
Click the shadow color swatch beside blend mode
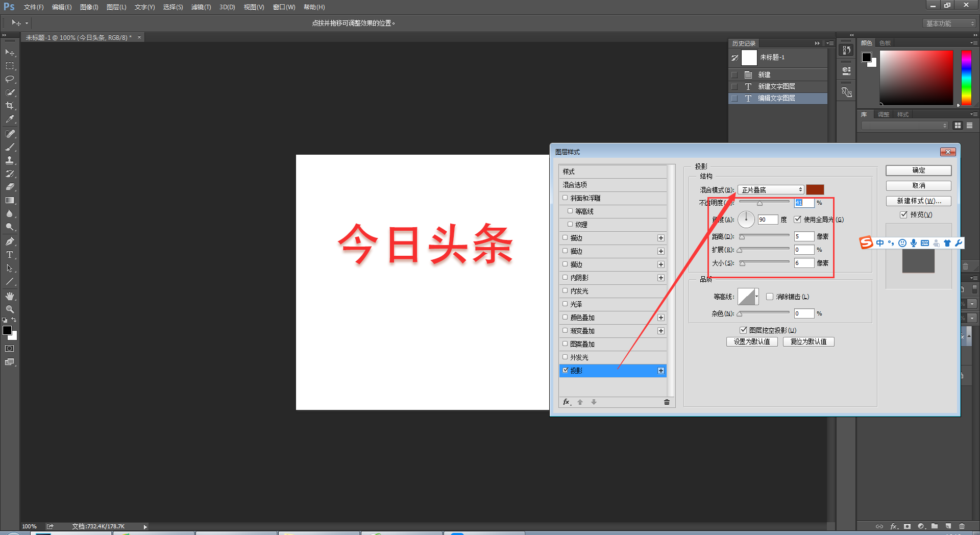[815, 190]
